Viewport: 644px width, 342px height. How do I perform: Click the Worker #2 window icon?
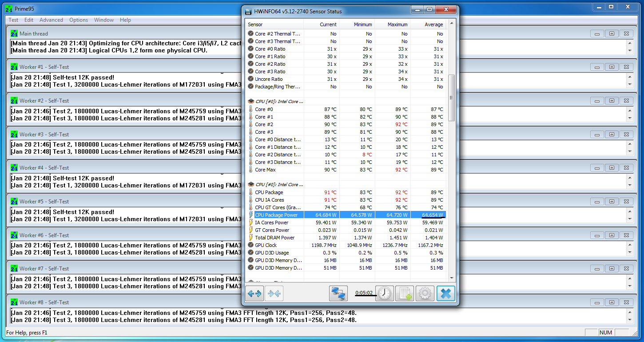(14, 100)
